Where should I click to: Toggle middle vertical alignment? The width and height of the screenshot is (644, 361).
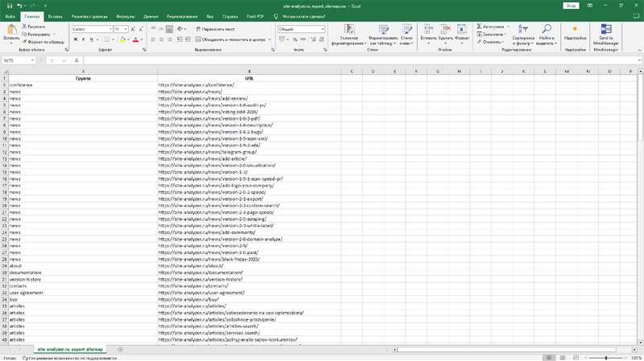[x=161, y=29]
